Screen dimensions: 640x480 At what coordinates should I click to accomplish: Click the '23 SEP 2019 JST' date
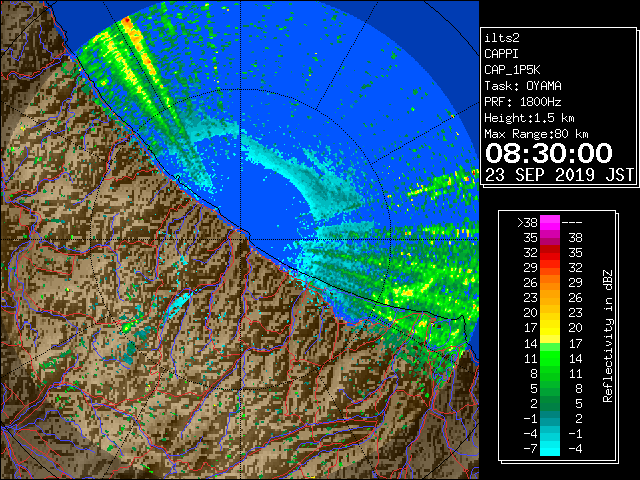click(559, 175)
